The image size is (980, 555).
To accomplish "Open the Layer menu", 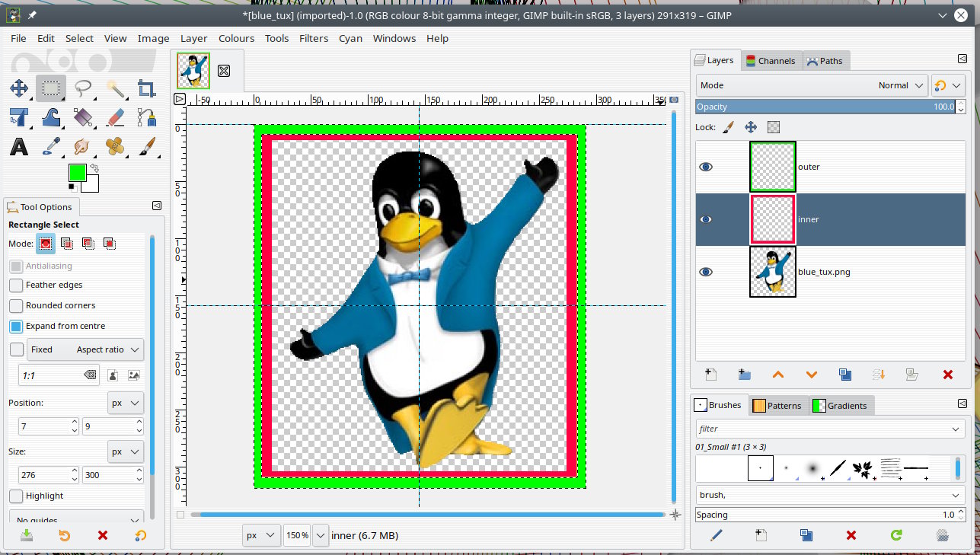I will point(194,38).
